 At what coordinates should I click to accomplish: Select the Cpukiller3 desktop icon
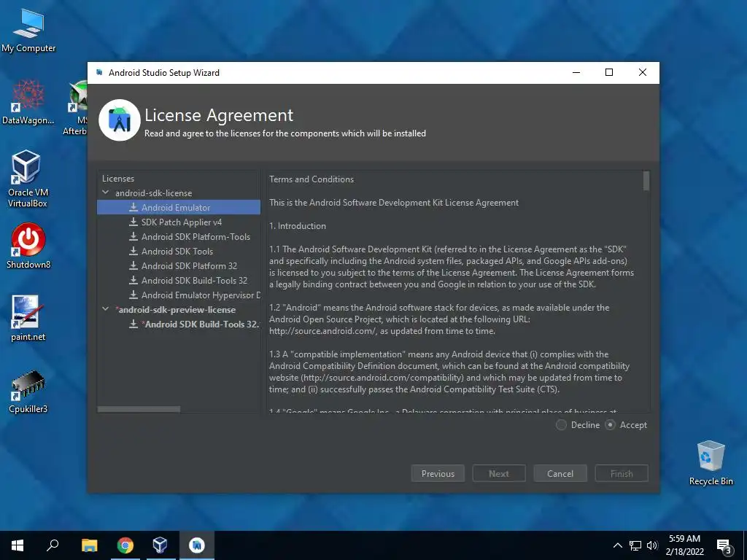[28, 391]
